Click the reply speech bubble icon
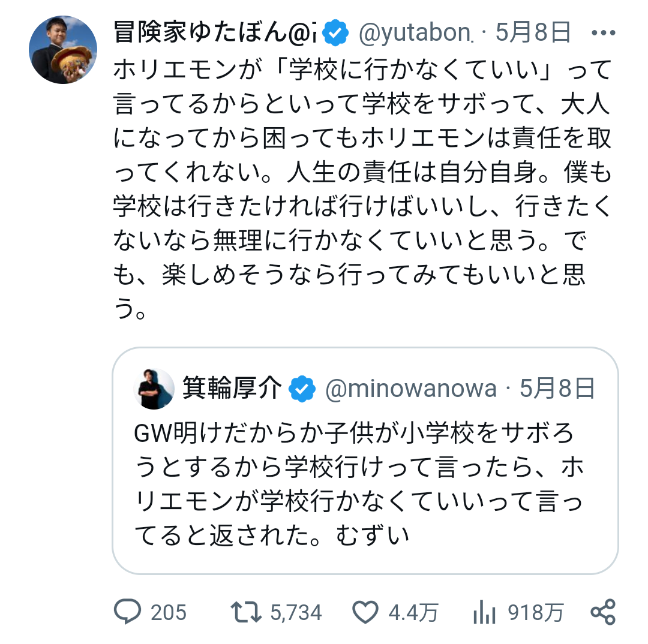The image size is (648, 644). click(127, 612)
